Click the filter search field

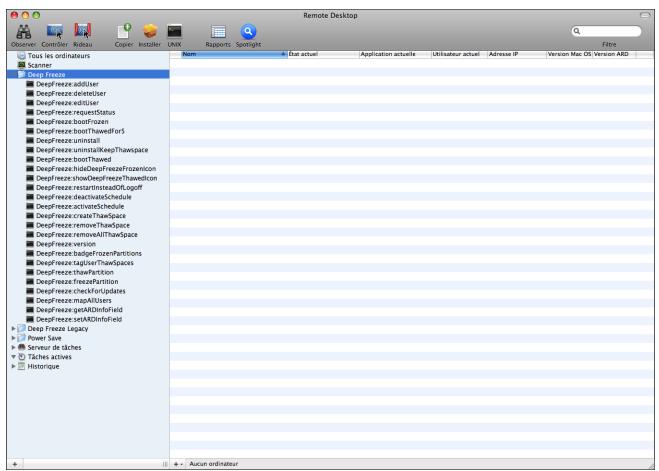606,31
